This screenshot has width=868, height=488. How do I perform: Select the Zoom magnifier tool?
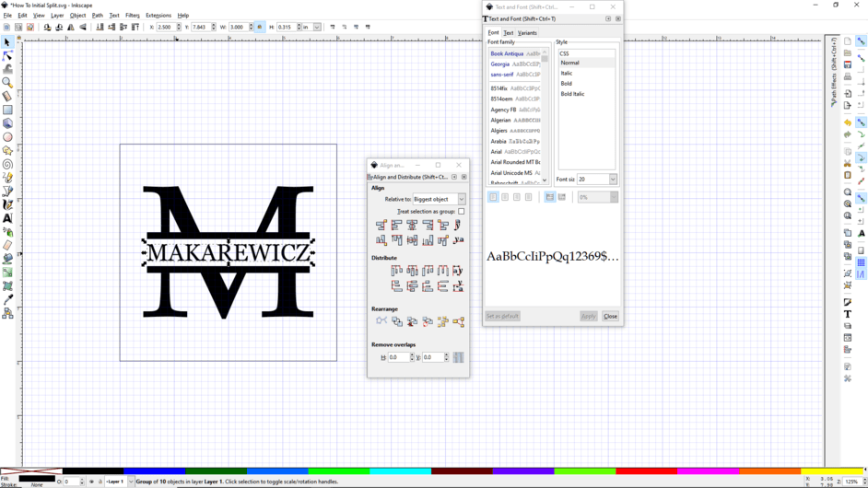(x=7, y=83)
